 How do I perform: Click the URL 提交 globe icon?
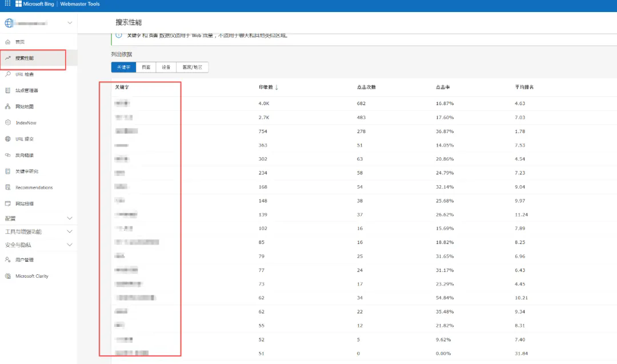click(x=8, y=139)
